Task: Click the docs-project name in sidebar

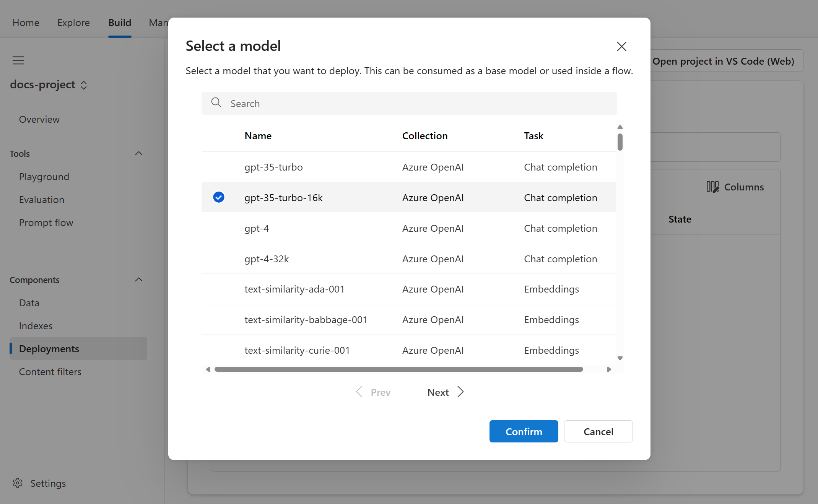Action: click(42, 85)
